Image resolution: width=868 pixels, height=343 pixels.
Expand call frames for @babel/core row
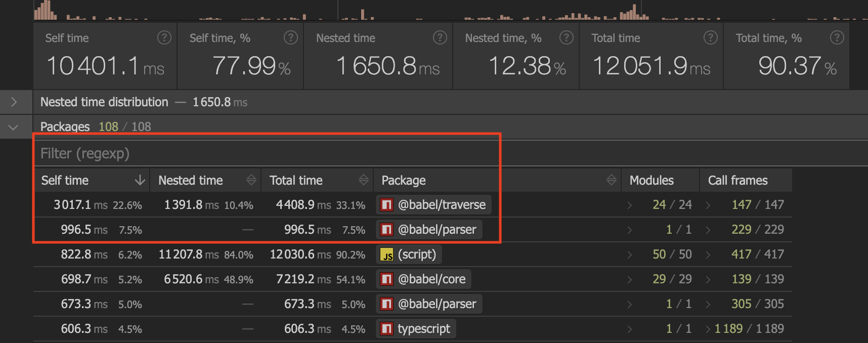pyautogui.click(x=708, y=279)
